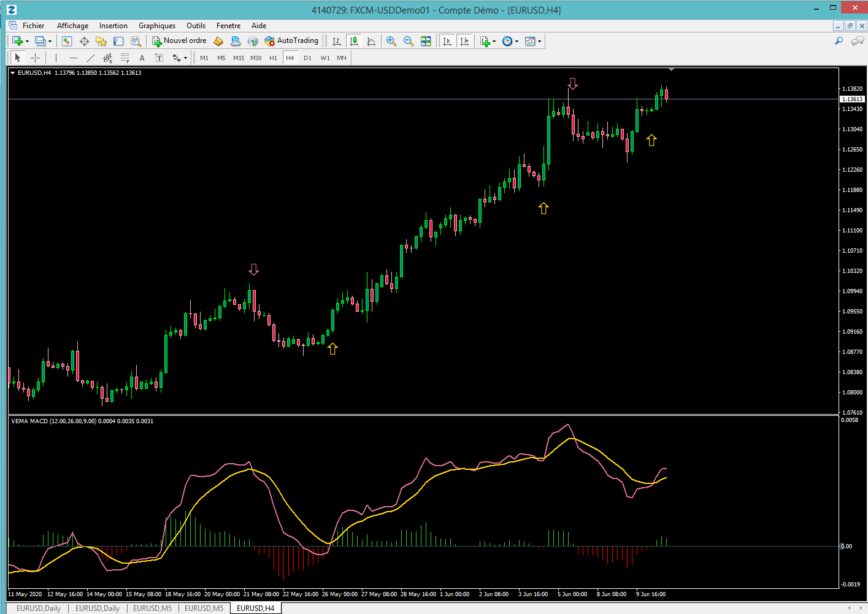Viewport: 868px width, 614px height.
Task: Toggle the chart shift button
Action: [x=464, y=41]
